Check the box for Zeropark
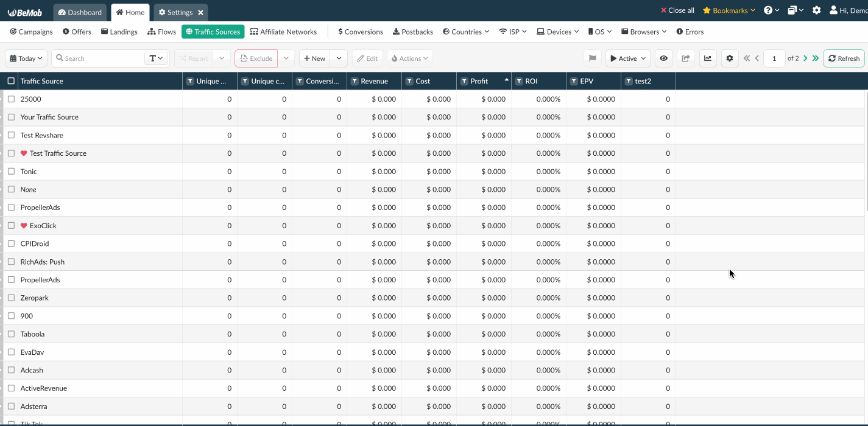Viewport: 868px width, 426px height. (11, 298)
